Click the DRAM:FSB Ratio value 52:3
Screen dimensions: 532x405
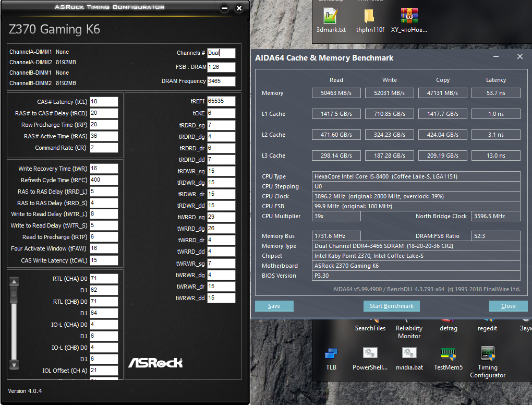(495, 236)
